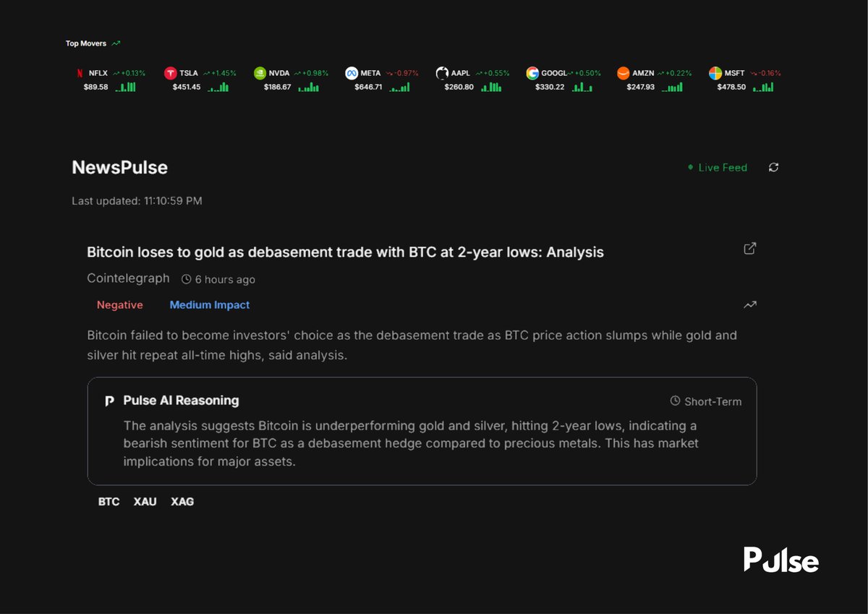The width and height of the screenshot is (868, 614).
Task: Open the Bitcoin loses to gold headline
Action: tap(345, 252)
